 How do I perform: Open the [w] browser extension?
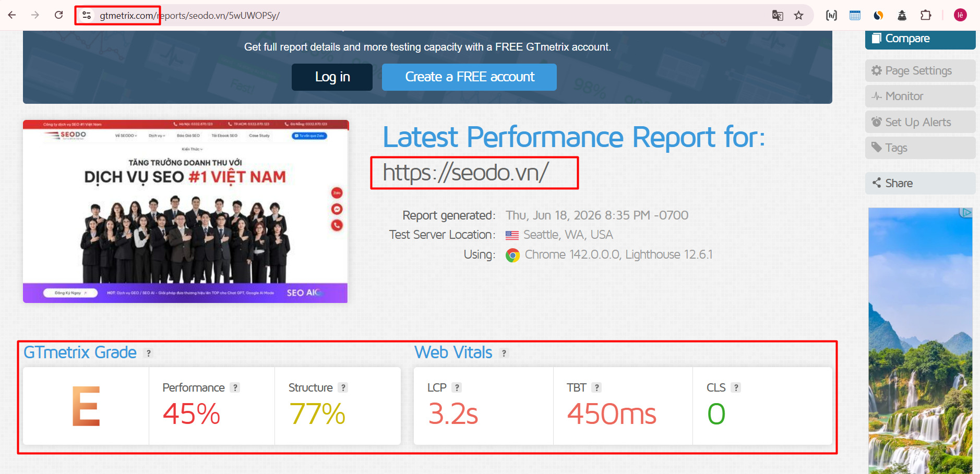click(x=831, y=16)
